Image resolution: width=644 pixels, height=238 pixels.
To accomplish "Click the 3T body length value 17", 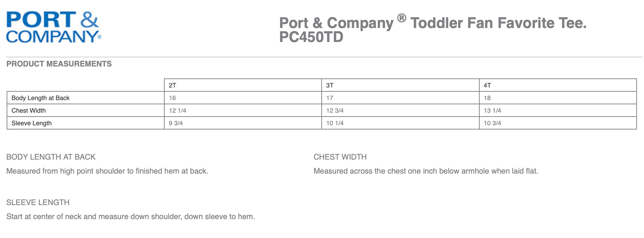I will tap(330, 98).
